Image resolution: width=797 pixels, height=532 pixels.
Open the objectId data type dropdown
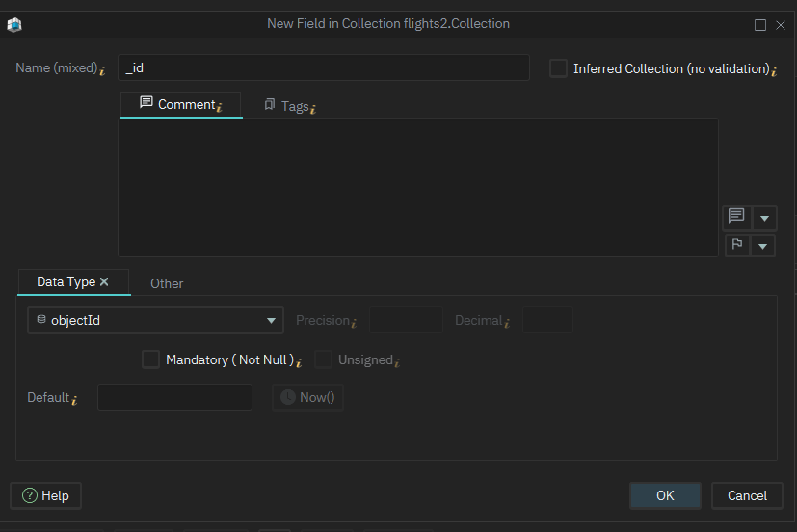click(155, 321)
